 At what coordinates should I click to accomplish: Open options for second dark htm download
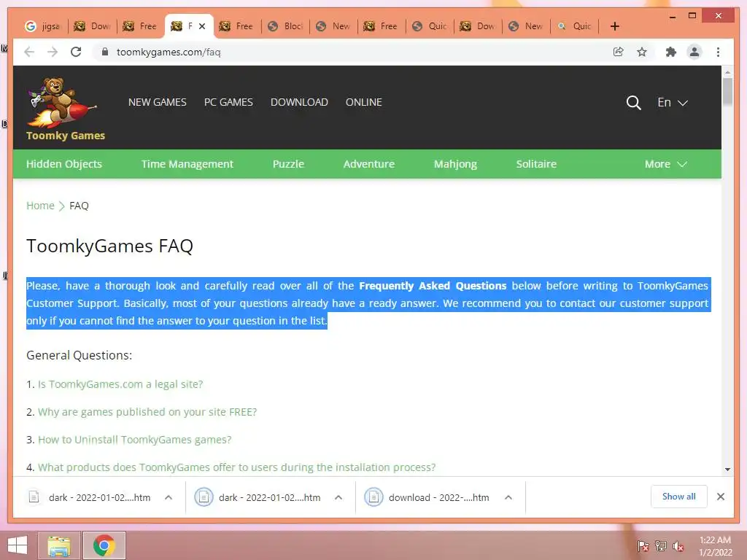[x=338, y=497]
